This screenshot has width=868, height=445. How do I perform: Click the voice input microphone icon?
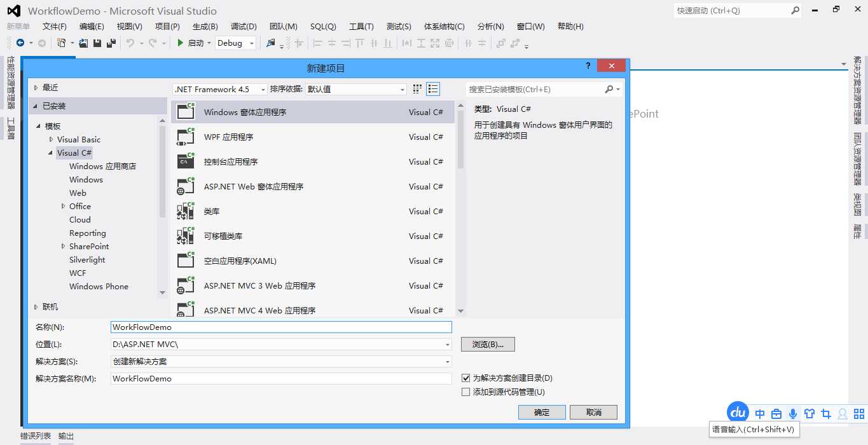click(793, 414)
